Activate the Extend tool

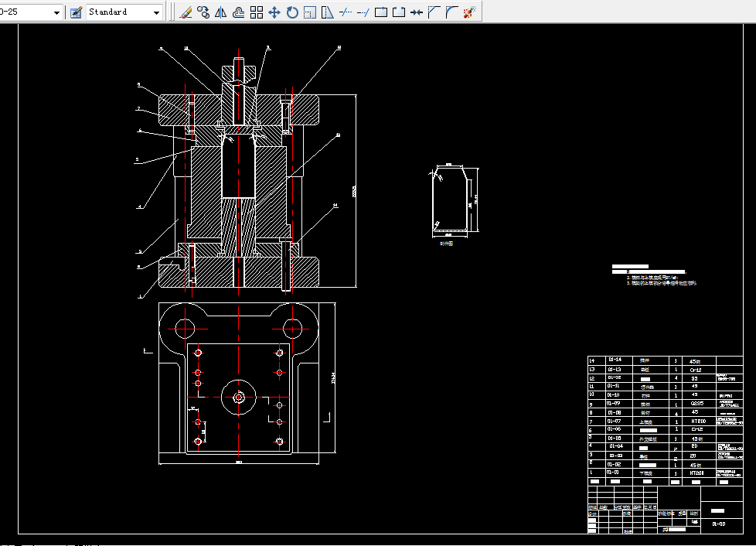tap(363, 12)
